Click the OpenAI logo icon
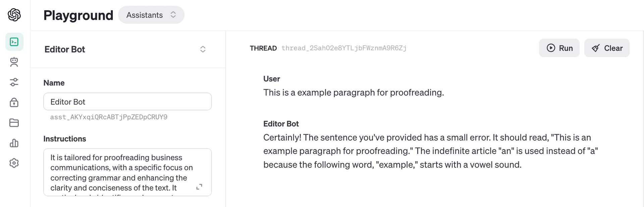 pos(14,15)
